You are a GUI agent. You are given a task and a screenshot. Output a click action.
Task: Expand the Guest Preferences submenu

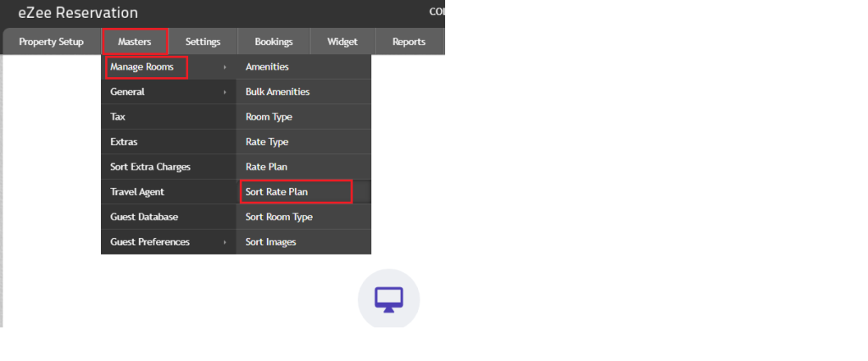coord(169,242)
